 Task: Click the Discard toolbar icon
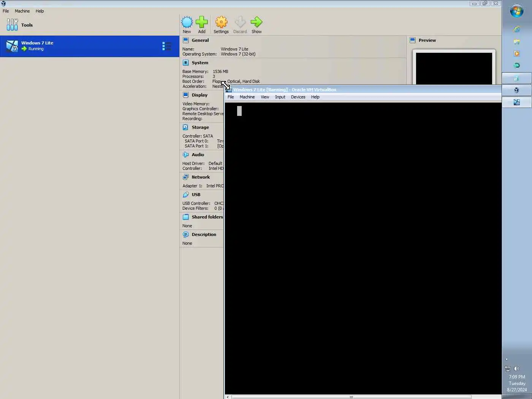[x=240, y=22]
